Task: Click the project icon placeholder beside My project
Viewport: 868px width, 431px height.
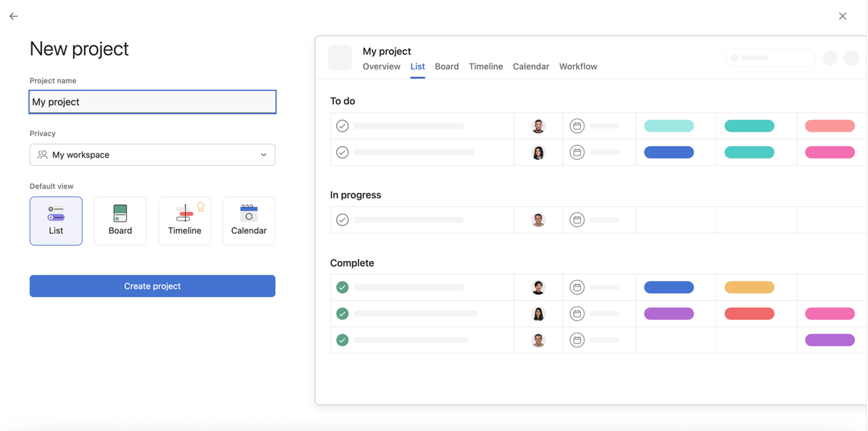Action: (x=340, y=58)
